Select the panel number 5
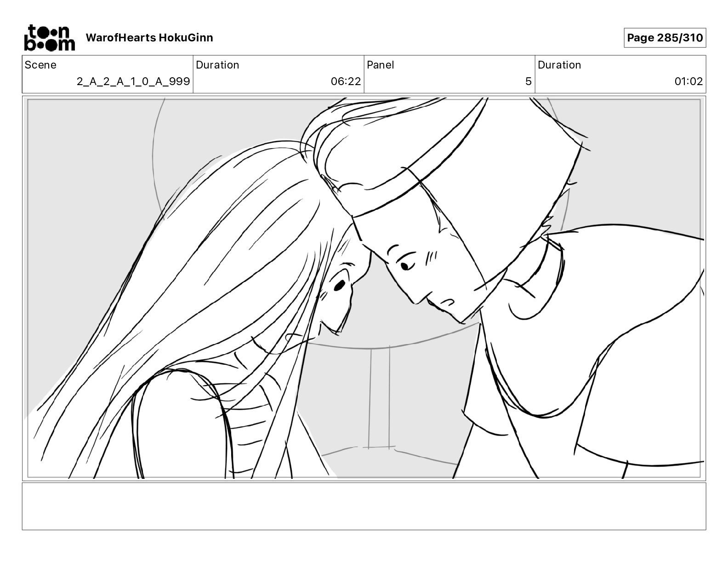This screenshot has height=563, width=728. point(529,81)
